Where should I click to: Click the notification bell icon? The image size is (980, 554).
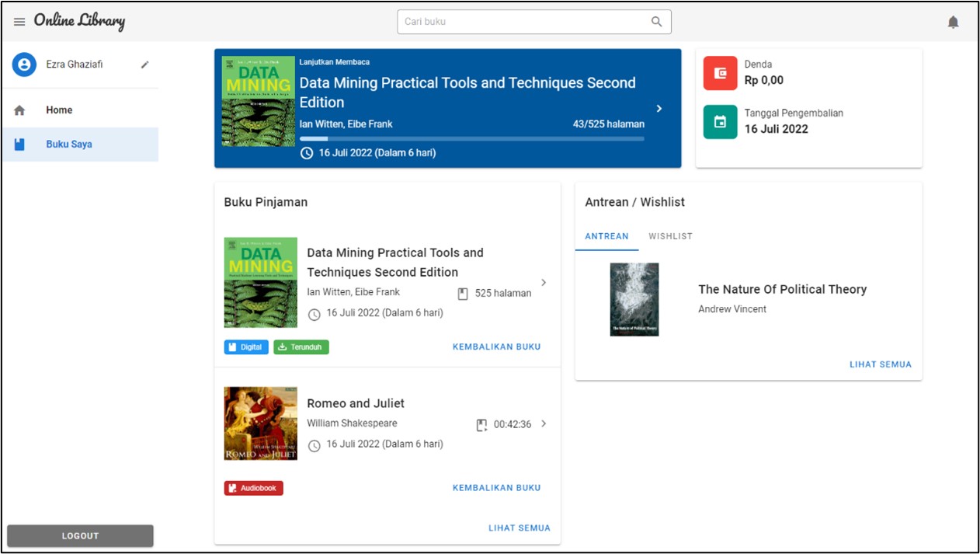click(x=953, y=22)
